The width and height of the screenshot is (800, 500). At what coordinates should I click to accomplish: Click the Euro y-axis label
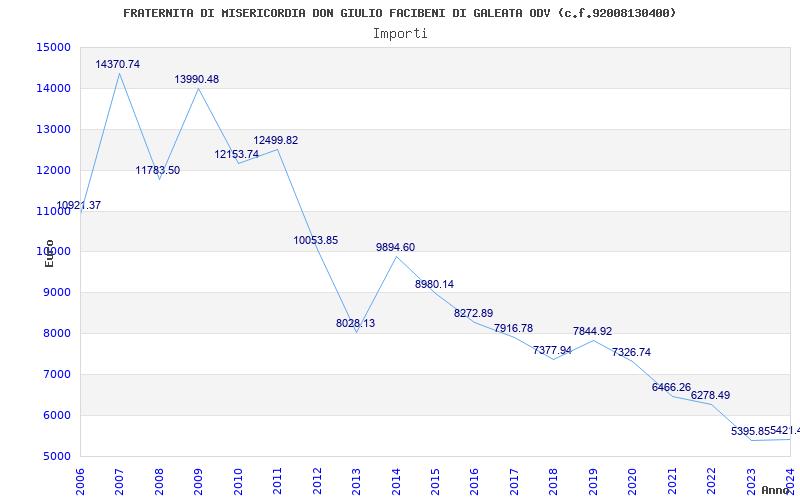point(49,254)
